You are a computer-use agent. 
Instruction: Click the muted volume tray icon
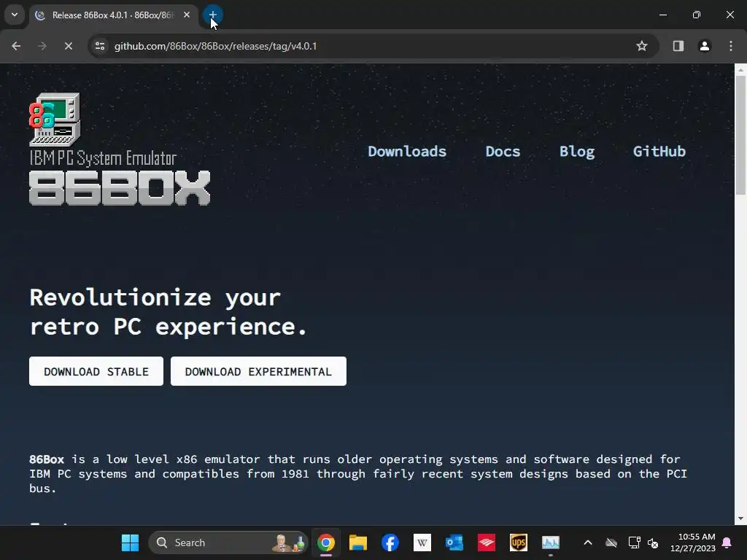pos(653,542)
